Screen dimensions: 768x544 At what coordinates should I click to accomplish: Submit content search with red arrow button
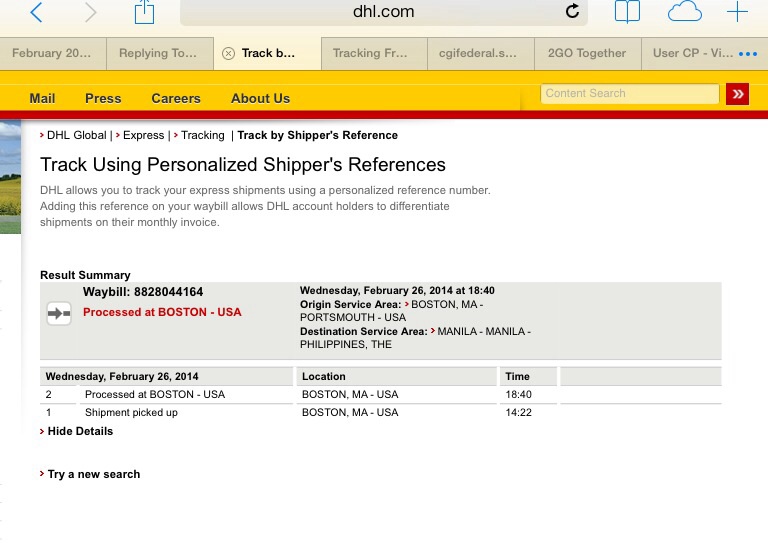[738, 94]
